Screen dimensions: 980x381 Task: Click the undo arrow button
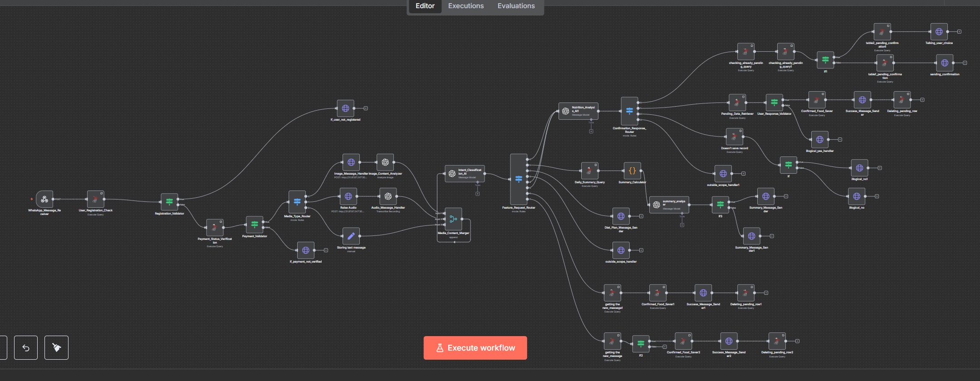(26, 348)
